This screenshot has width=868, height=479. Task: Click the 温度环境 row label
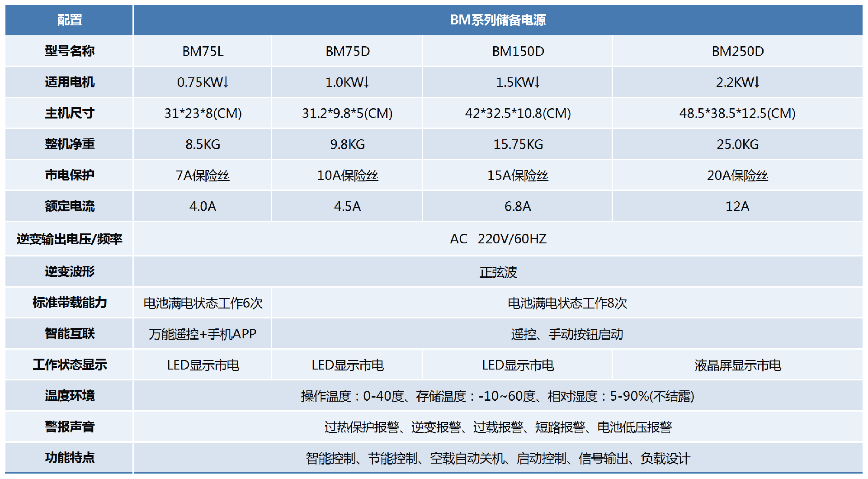click(x=70, y=396)
